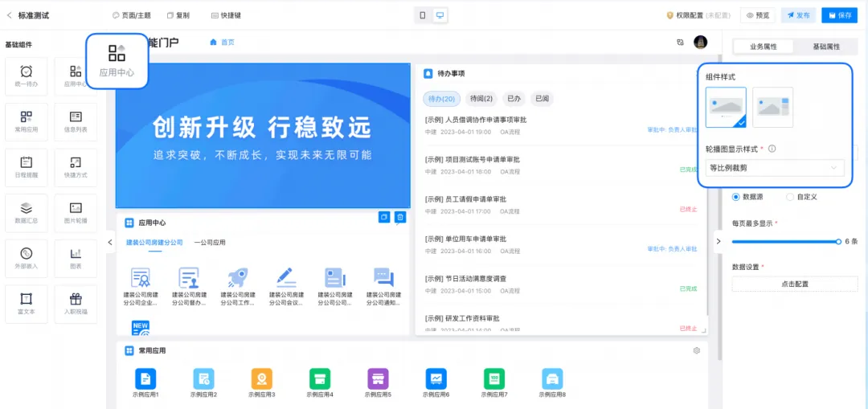Collapse the right properties panel arrow
The image size is (868, 409).
point(718,241)
